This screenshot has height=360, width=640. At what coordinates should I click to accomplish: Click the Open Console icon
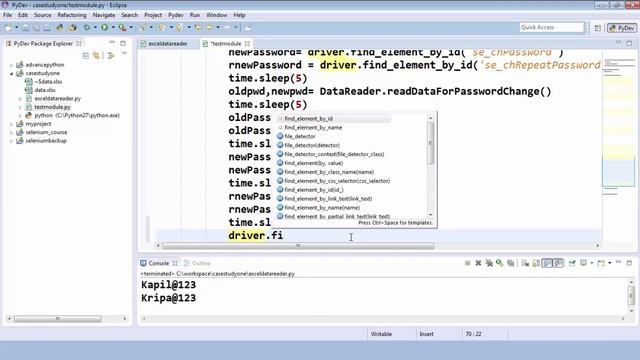click(x=601, y=263)
